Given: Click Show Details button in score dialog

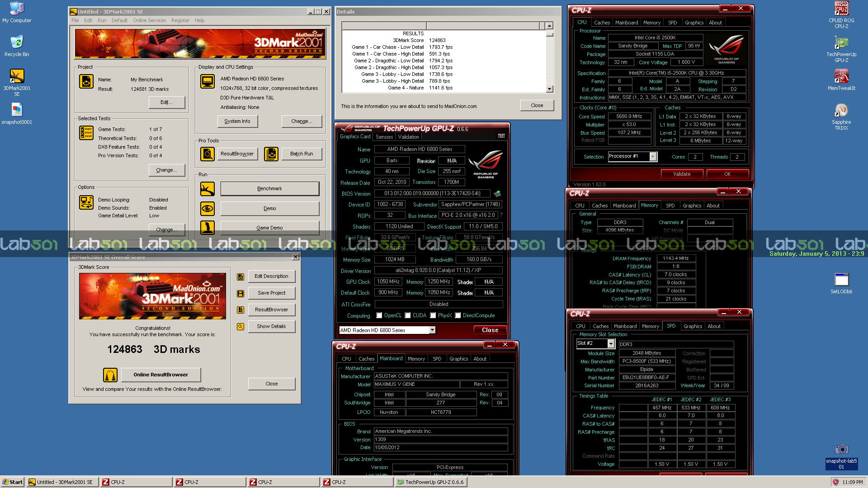Looking at the screenshot, I should (271, 326).
